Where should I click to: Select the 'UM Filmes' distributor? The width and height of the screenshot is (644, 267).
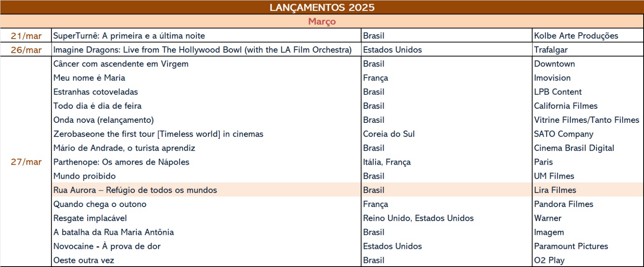[554, 176]
